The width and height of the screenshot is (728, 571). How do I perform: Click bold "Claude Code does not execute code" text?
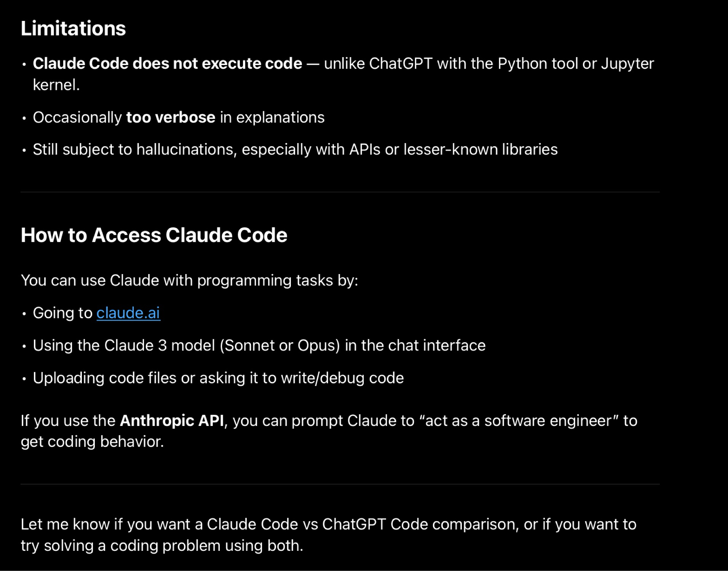coord(167,64)
